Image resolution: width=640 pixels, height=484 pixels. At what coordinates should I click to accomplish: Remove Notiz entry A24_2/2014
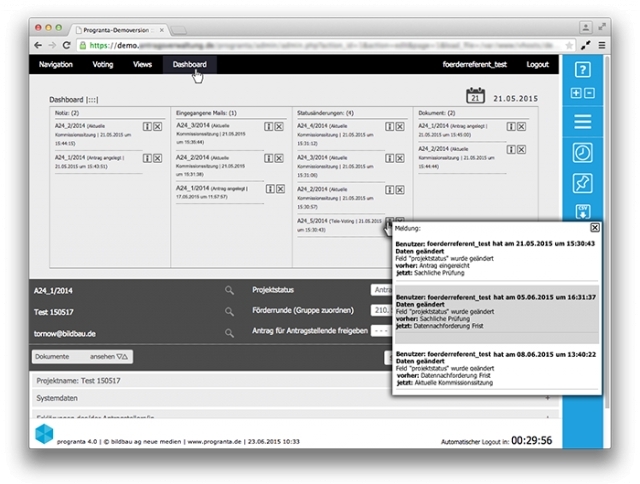(158, 127)
